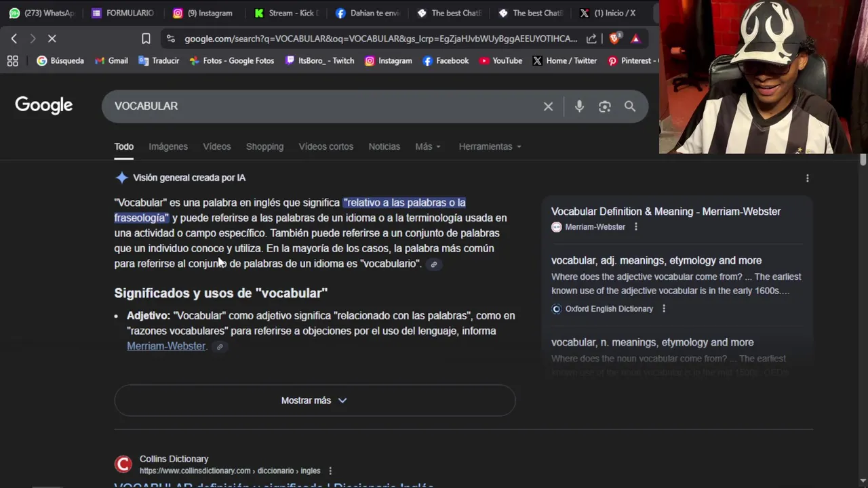The height and width of the screenshot is (488, 868).
Task: Switch to the Vídeos cortos tab
Action: click(326, 146)
